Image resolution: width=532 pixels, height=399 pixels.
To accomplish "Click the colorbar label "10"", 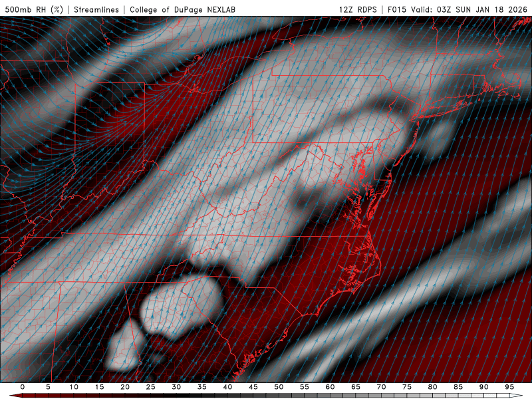I will tap(74, 387).
